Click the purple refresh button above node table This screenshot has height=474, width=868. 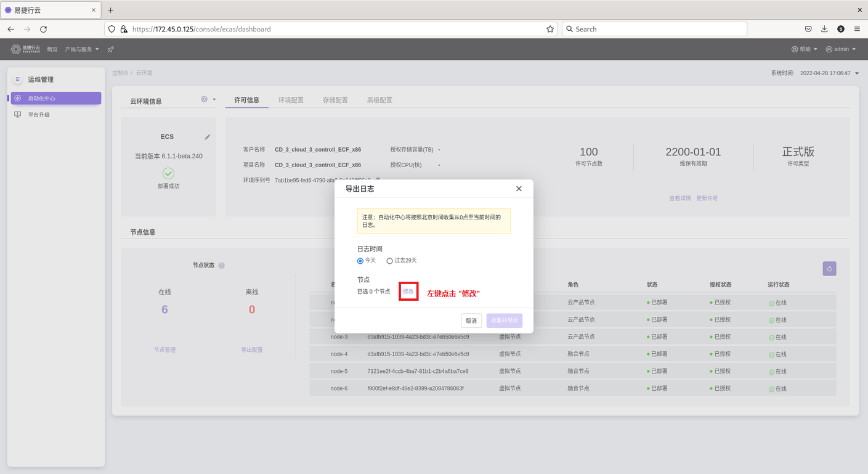point(829,269)
